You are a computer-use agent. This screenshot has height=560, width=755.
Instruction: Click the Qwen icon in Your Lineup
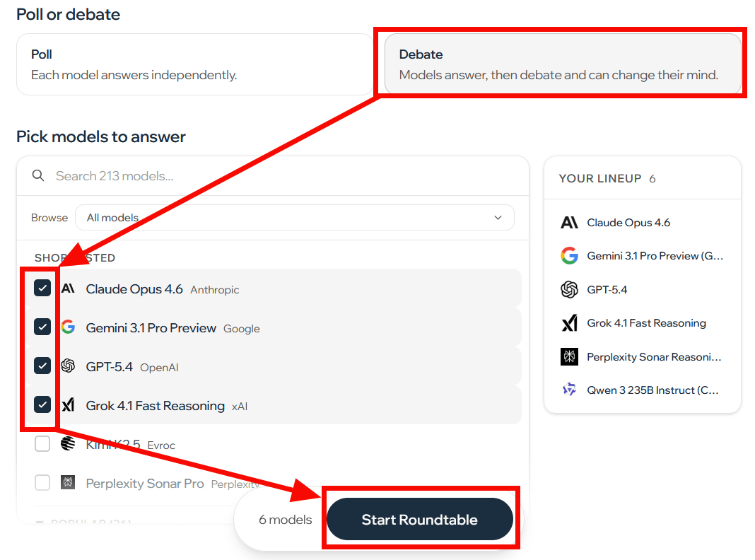pyautogui.click(x=569, y=390)
